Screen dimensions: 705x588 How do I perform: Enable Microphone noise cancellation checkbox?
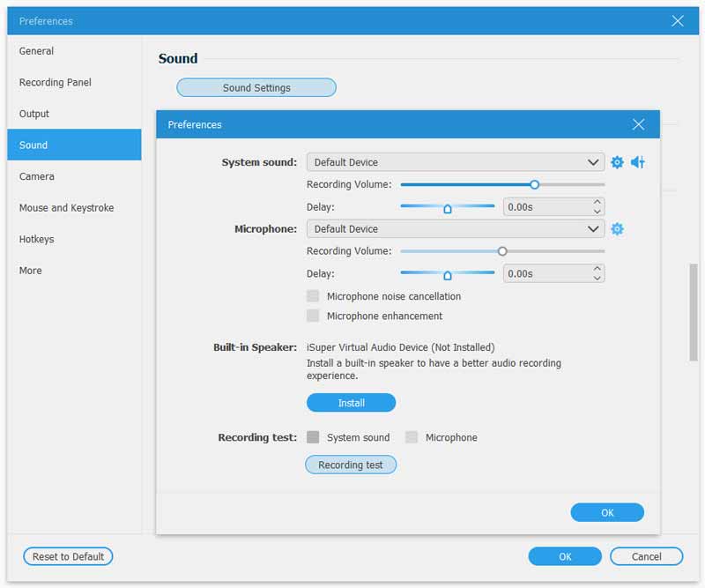(313, 296)
